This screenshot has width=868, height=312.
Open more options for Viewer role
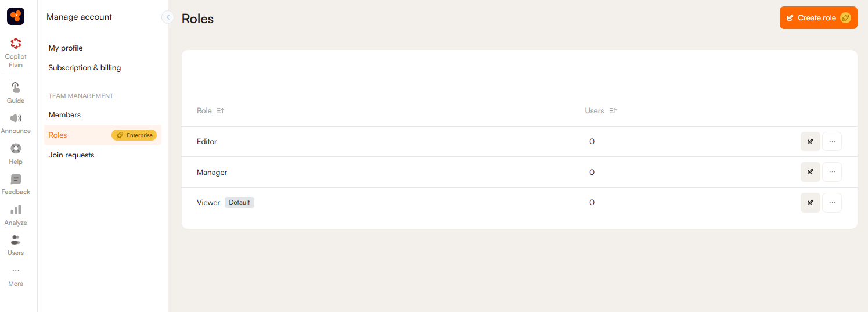[x=832, y=203]
